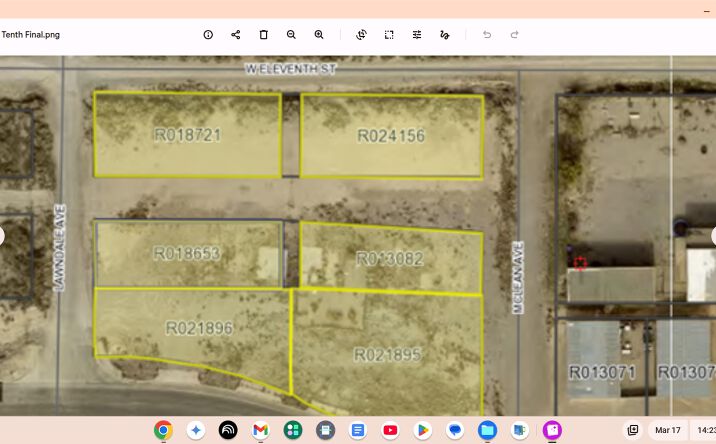Click the Tenth Final.png file name
716x444 pixels.
point(30,35)
